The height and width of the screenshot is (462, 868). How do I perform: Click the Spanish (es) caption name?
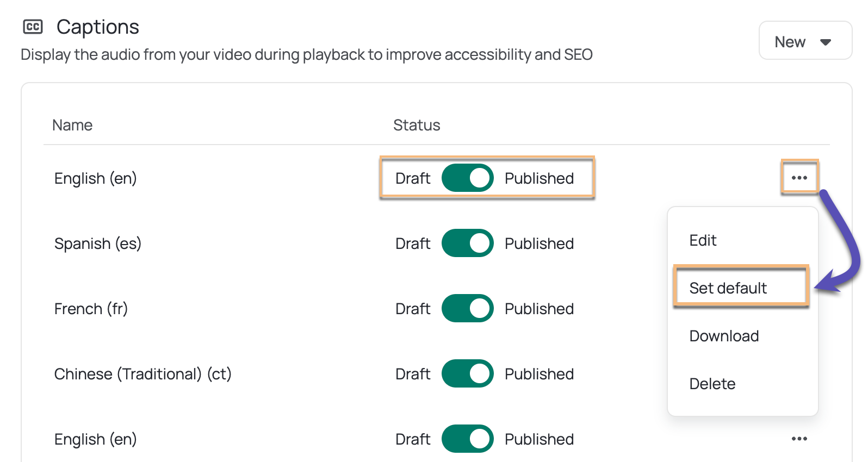coord(98,244)
